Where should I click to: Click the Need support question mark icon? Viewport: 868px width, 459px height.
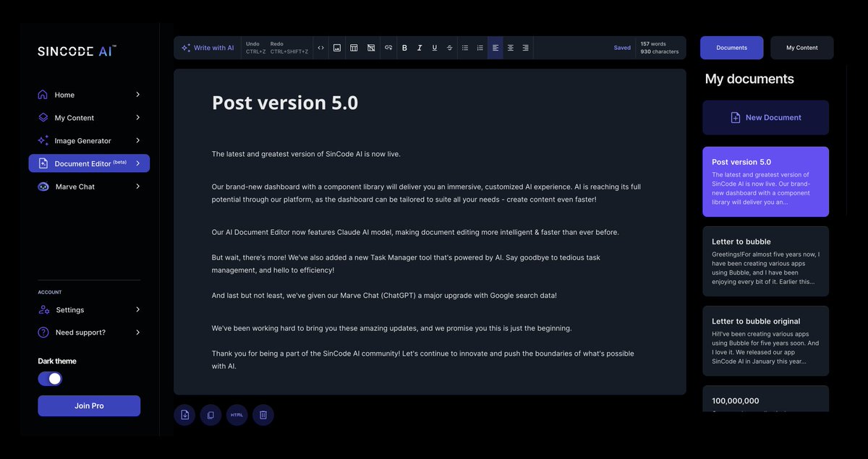point(43,333)
